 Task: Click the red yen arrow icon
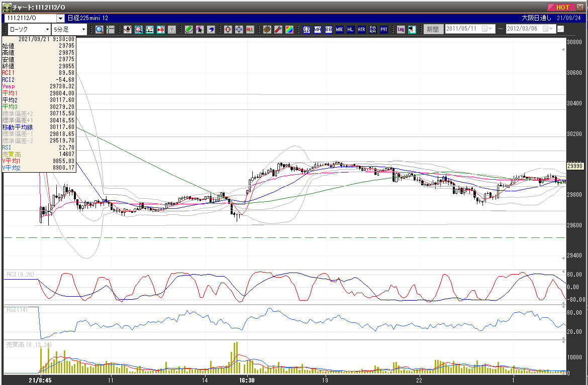pos(161,29)
